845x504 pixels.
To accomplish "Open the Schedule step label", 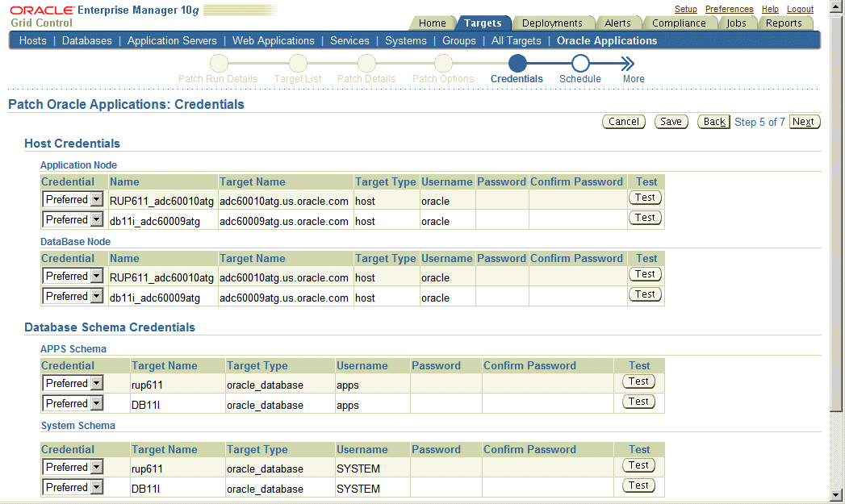I will tap(579, 78).
